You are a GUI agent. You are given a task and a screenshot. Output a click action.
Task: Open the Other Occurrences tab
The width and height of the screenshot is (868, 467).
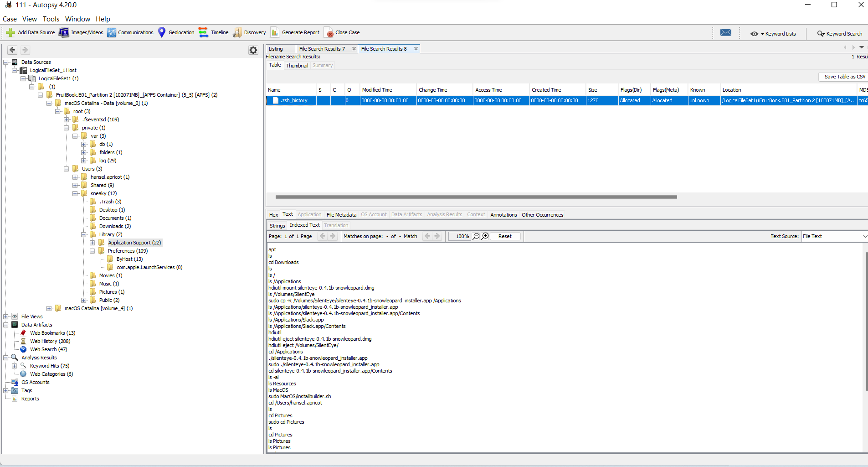click(542, 215)
